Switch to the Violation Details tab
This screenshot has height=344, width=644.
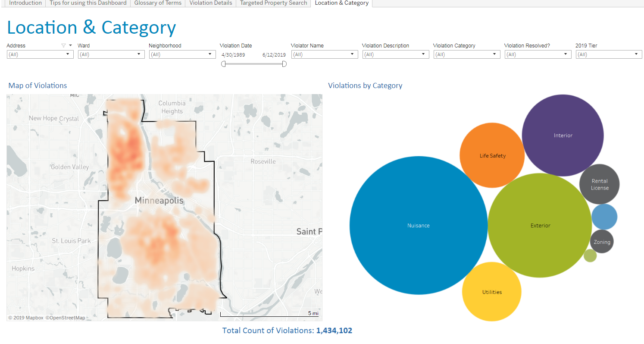point(210,3)
